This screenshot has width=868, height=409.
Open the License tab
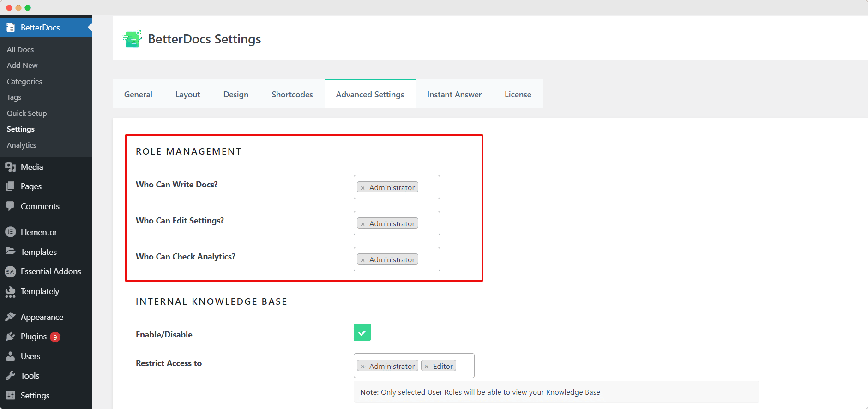pyautogui.click(x=518, y=94)
